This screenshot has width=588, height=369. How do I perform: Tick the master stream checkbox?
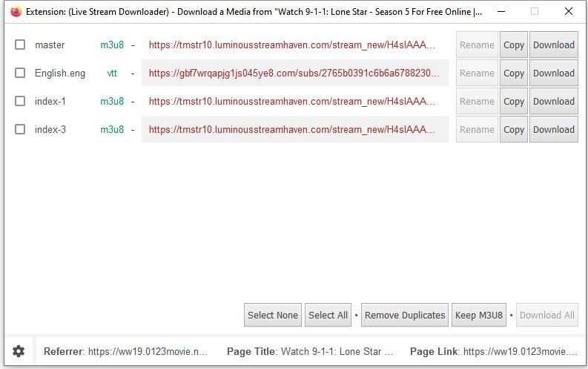pyautogui.click(x=20, y=45)
